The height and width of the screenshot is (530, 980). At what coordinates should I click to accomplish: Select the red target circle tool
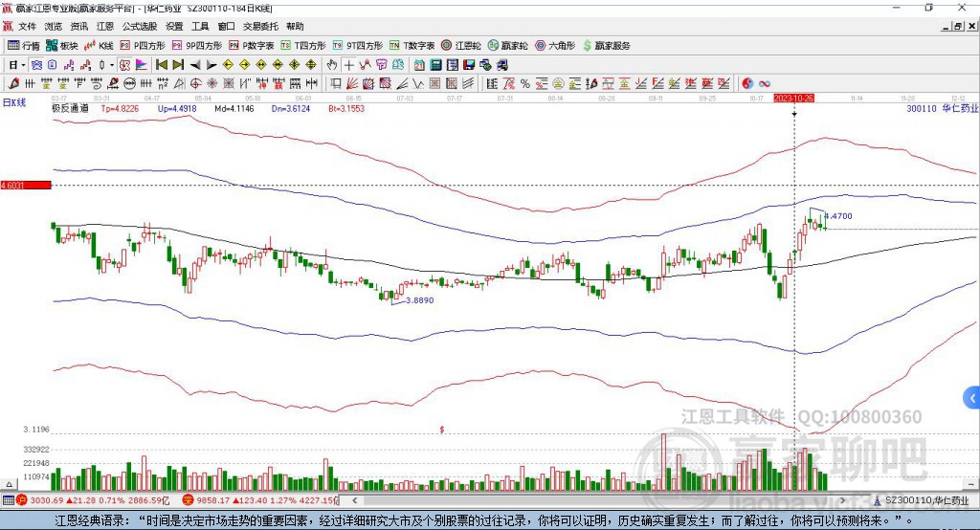(195, 84)
